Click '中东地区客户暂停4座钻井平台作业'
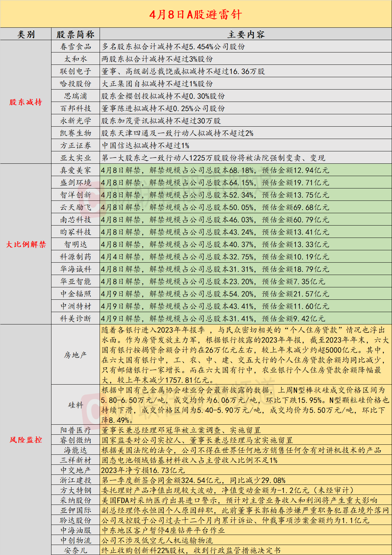 coord(163,530)
